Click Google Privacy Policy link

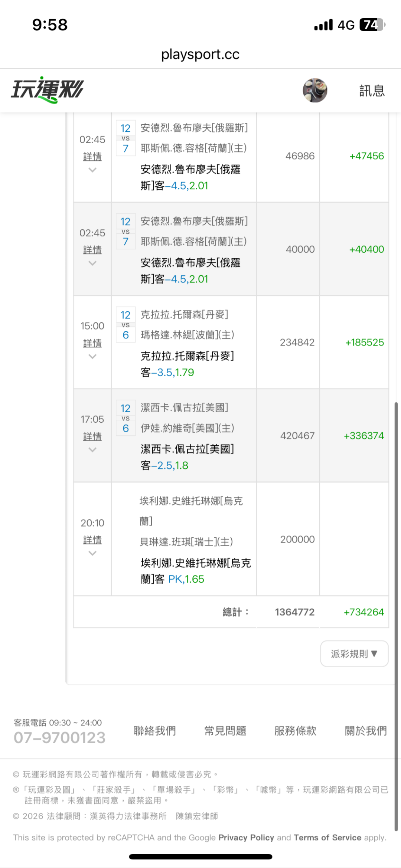[246, 838]
